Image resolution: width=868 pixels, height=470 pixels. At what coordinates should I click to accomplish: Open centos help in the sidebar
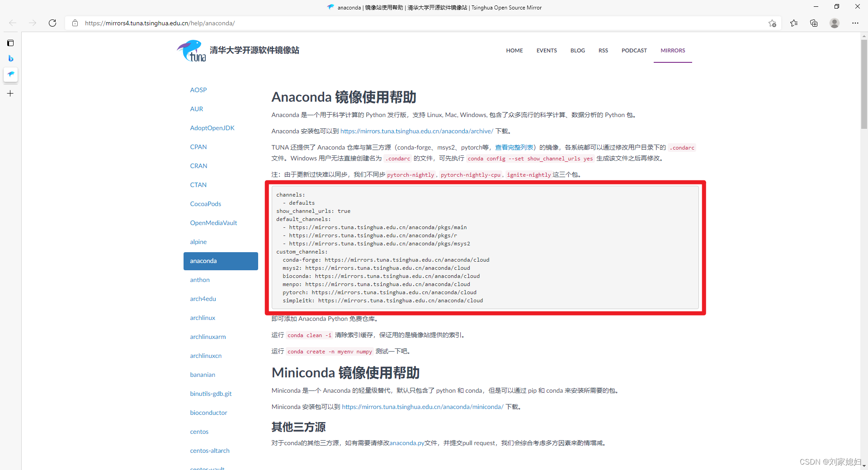pyautogui.click(x=199, y=432)
